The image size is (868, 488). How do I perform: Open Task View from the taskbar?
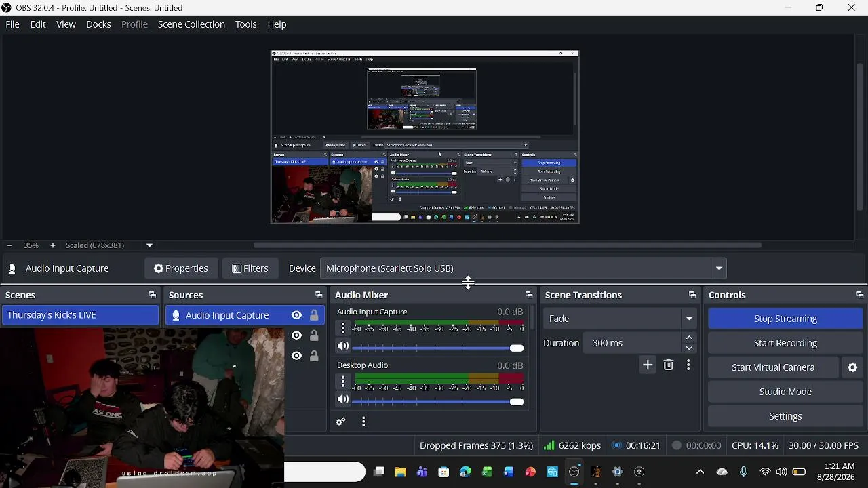point(379,472)
